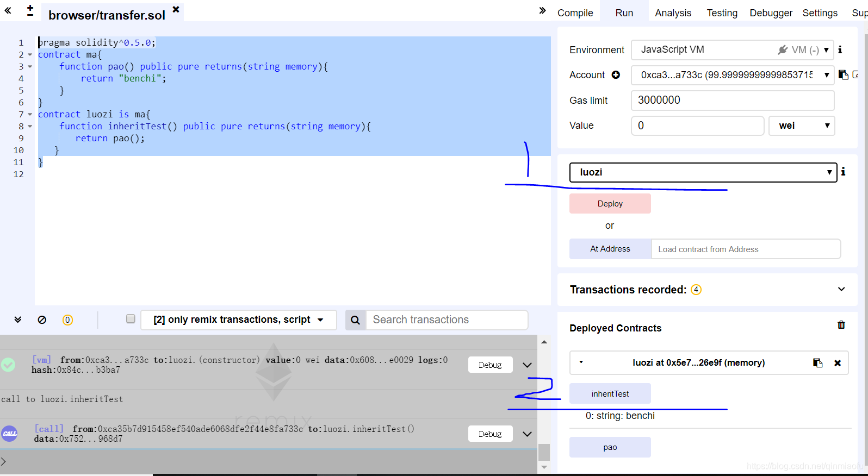The height and width of the screenshot is (476, 868).
Task: Click the purple CALL badge icon
Action: [9, 433]
